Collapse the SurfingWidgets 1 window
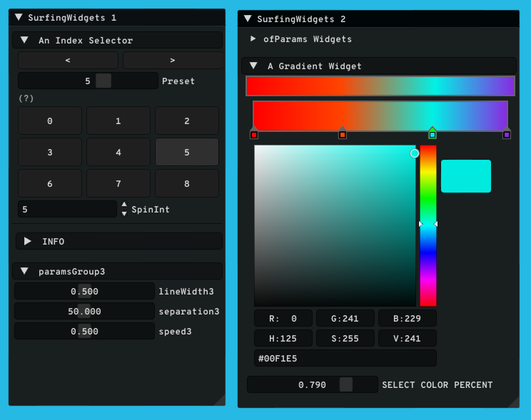Image resolution: width=531 pixels, height=420 pixels. pos(19,17)
